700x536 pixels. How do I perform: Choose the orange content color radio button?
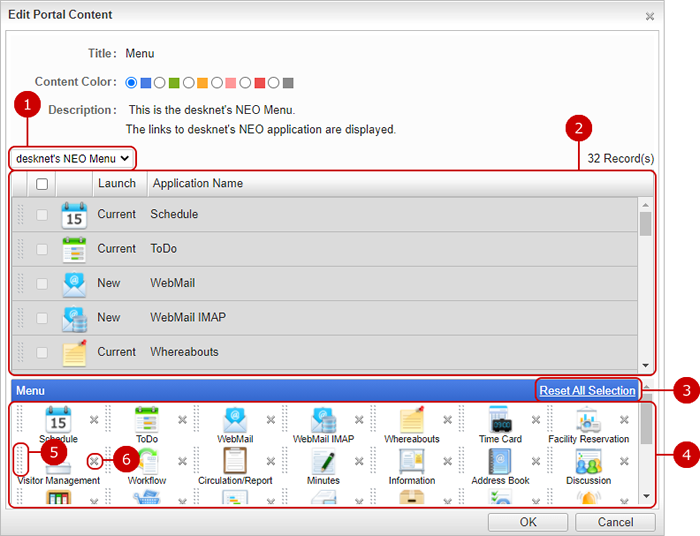pos(188,83)
